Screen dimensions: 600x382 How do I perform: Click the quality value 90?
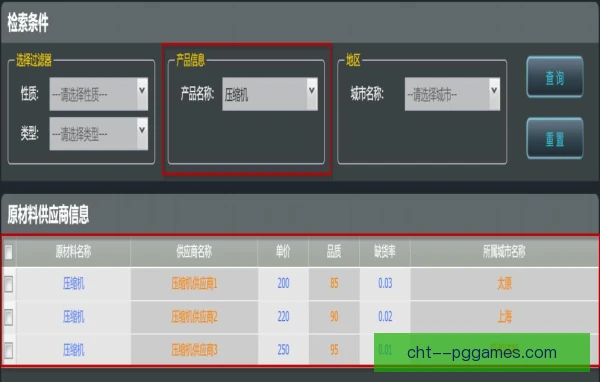coord(334,317)
